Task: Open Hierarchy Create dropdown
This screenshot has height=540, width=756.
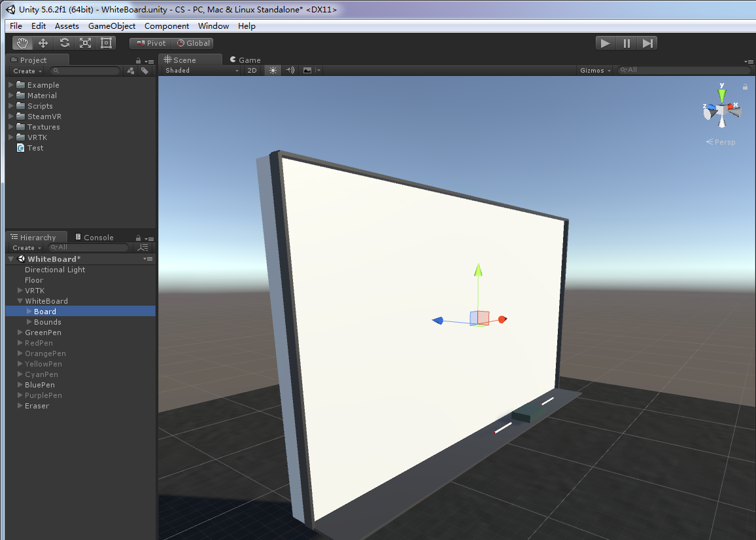Action: tap(27, 247)
